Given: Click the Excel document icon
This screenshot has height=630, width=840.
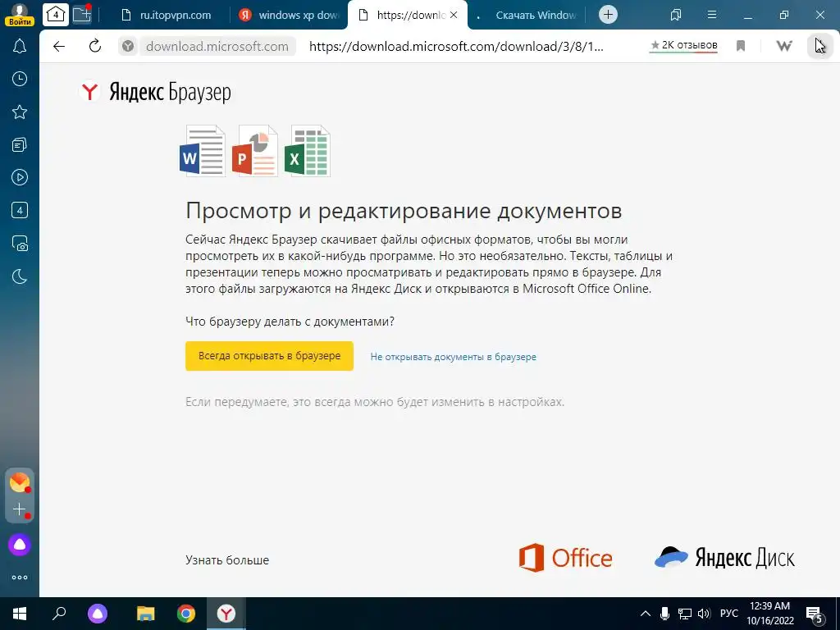Looking at the screenshot, I should coord(308,151).
